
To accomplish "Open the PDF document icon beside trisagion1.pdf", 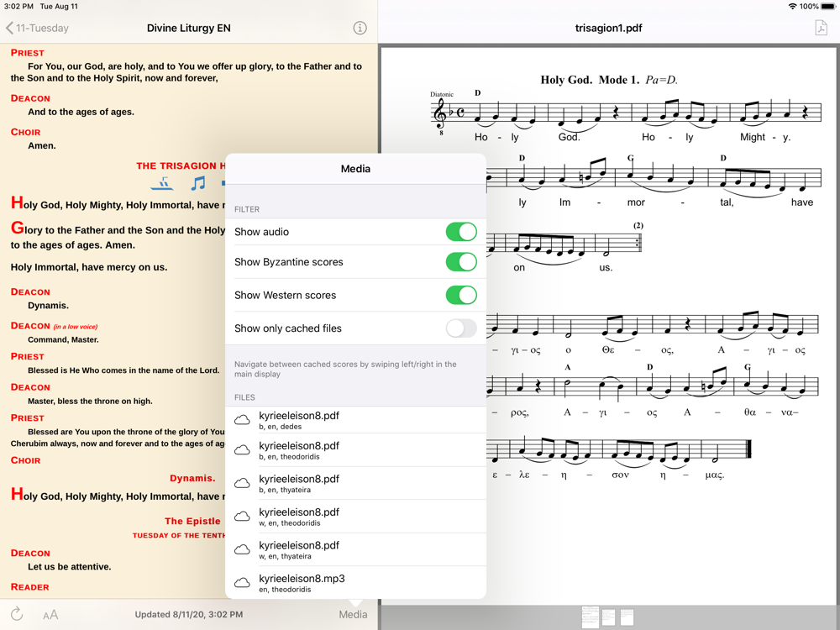I will (822, 28).
